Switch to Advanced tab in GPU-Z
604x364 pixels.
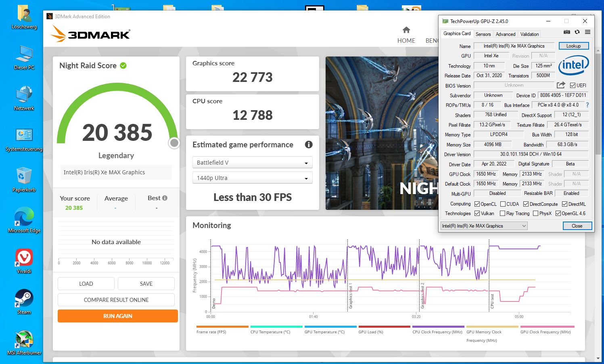pos(506,34)
